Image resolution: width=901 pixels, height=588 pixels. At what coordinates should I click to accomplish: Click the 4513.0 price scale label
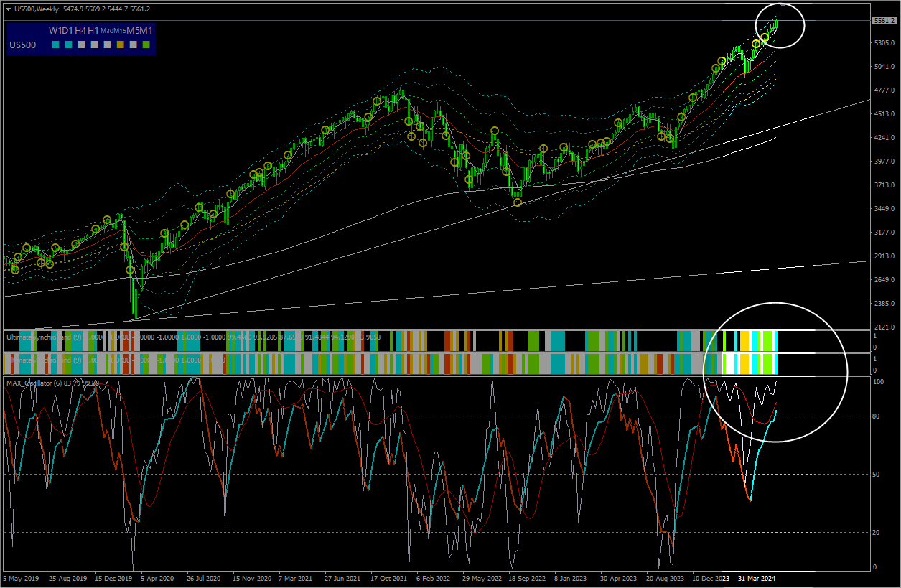click(x=883, y=114)
